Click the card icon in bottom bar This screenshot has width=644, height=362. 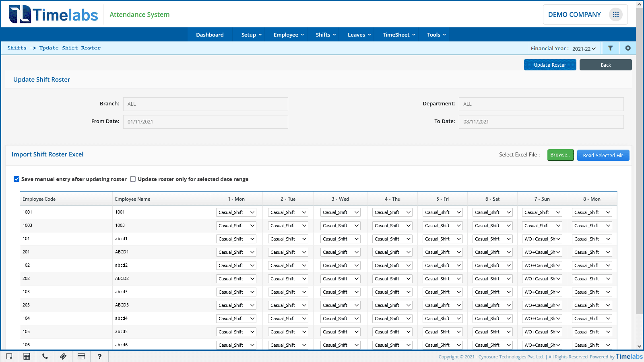click(81, 356)
